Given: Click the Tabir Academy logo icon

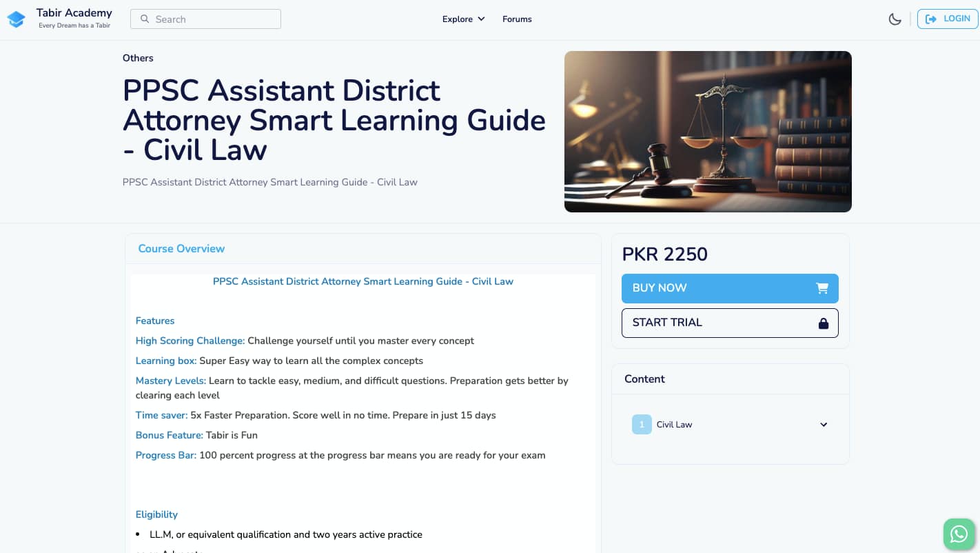Looking at the screenshot, I should pos(16,19).
